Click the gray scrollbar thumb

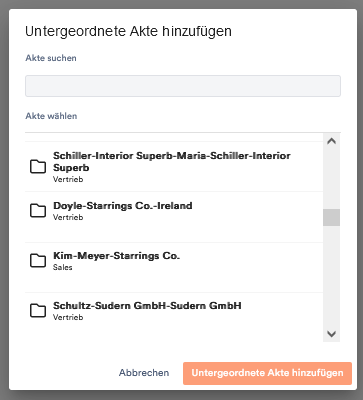click(x=331, y=217)
